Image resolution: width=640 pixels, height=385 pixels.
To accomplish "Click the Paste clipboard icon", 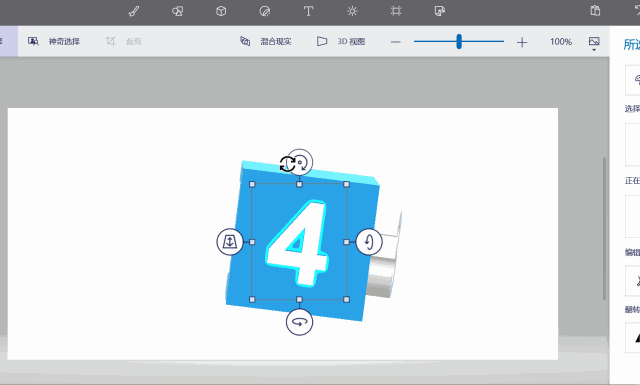I will point(595,11).
